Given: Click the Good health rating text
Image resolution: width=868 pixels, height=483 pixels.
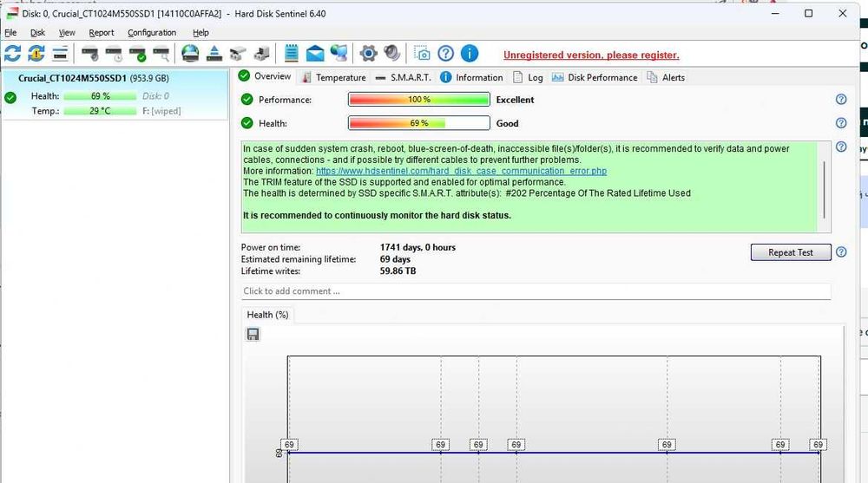Looking at the screenshot, I should [x=507, y=123].
